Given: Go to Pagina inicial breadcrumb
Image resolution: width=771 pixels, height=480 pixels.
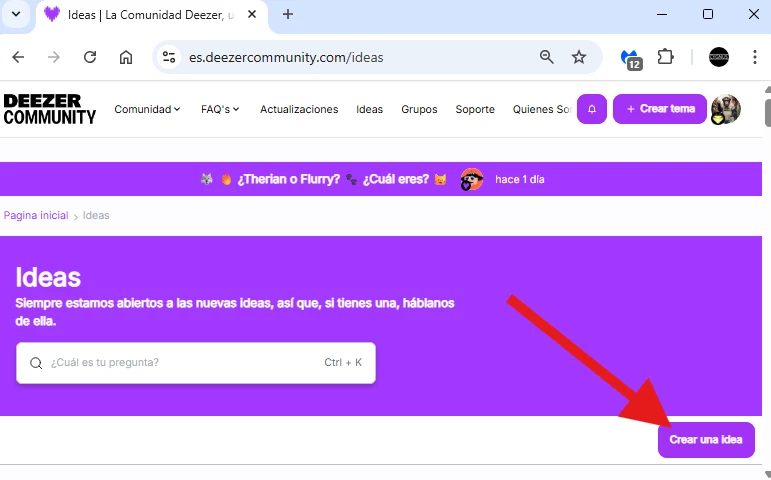Looking at the screenshot, I should click(36, 215).
